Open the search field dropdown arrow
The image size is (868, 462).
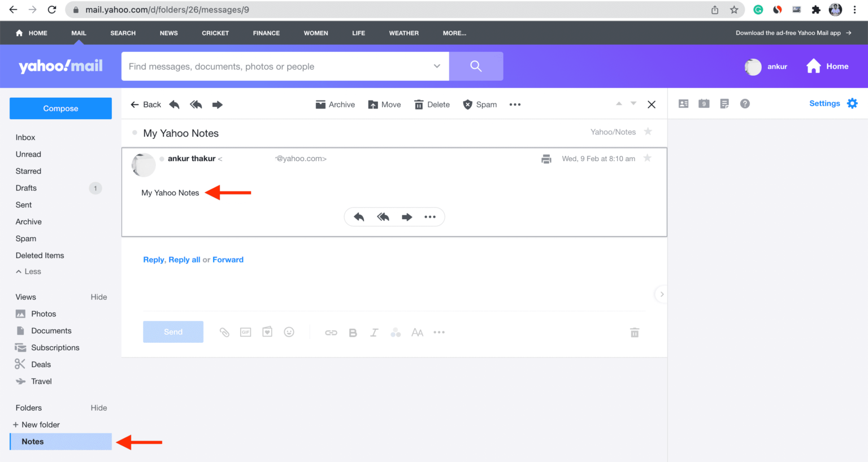tap(436, 66)
